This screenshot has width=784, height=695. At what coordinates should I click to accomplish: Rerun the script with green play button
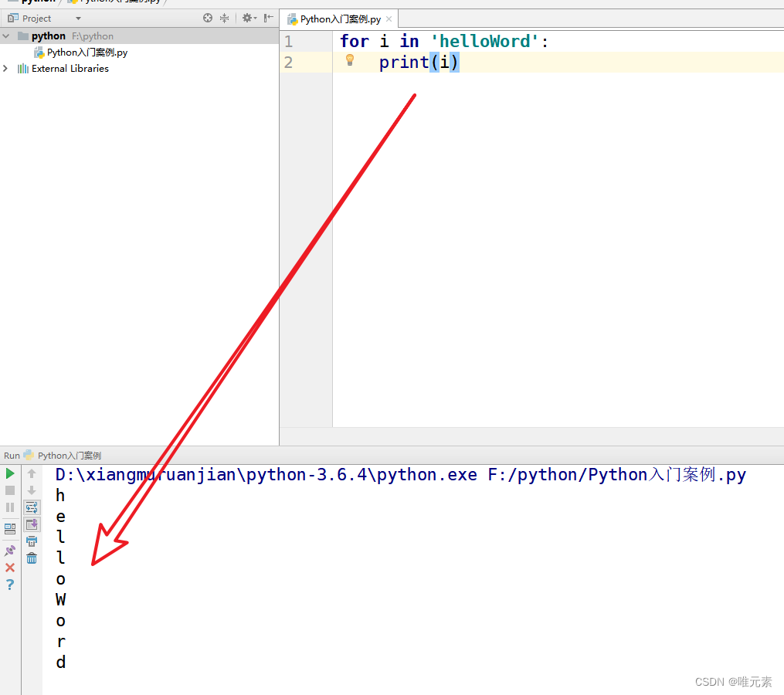(10, 473)
